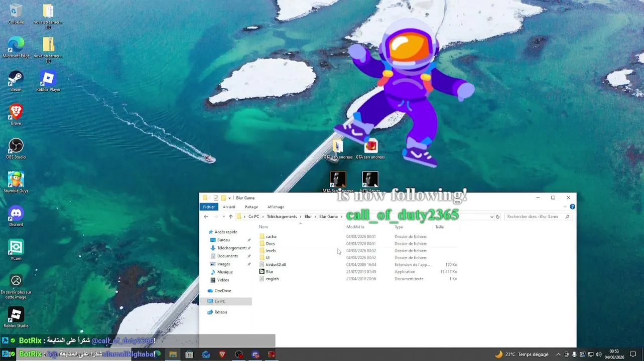Select the Steam desktop shortcut

pyautogui.click(x=16, y=81)
